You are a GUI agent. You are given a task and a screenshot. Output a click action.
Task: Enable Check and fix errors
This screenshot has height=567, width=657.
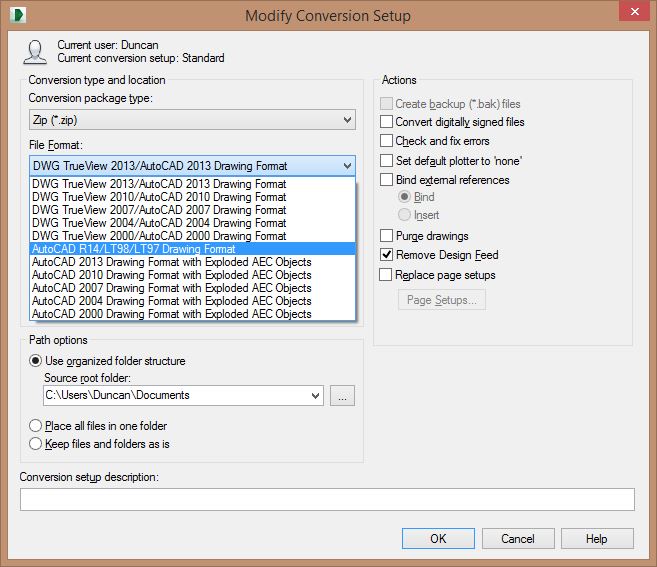386,141
